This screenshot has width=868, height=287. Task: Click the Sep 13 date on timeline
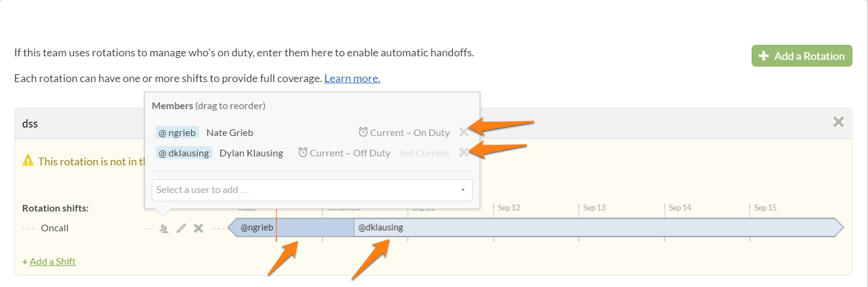(x=594, y=208)
